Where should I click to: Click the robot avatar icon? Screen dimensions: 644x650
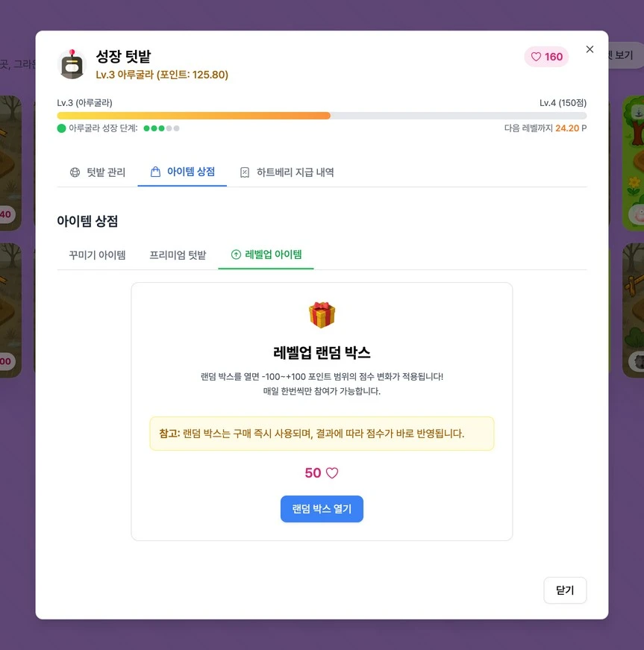(x=72, y=64)
